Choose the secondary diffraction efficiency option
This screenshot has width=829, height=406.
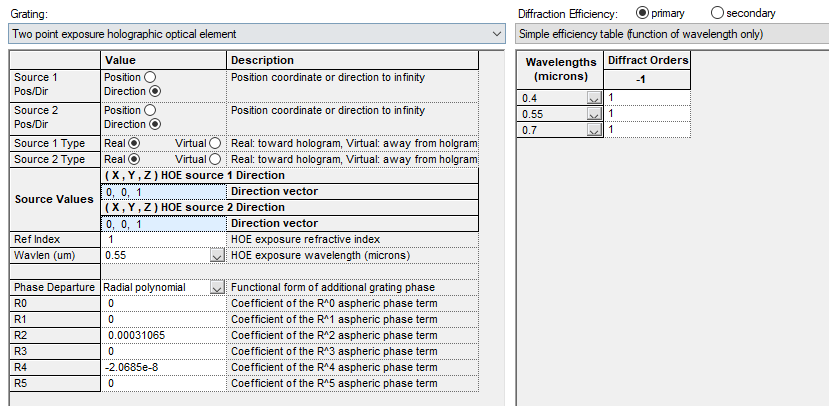point(716,13)
